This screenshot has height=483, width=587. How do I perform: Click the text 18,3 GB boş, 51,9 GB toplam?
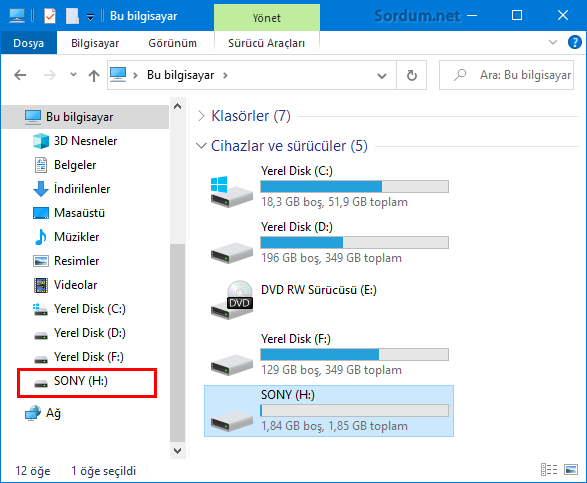pyautogui.click(x=334, y=202)
